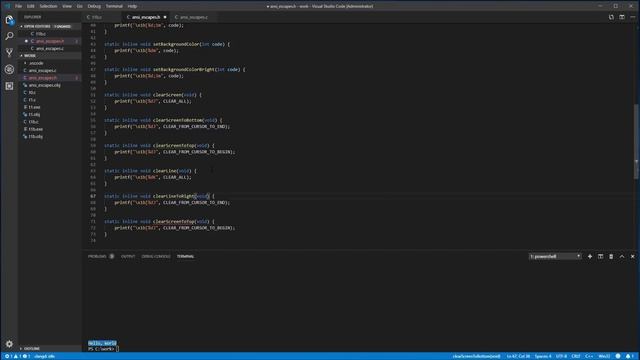
Task: Switch to the first editor tab
Action: coord(102,17)
